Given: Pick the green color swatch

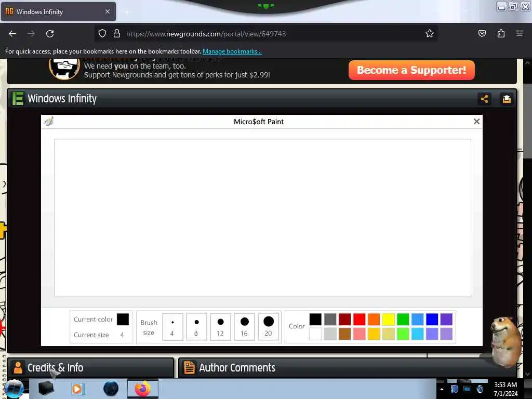Looking at the screenshot, I should 403,320.
